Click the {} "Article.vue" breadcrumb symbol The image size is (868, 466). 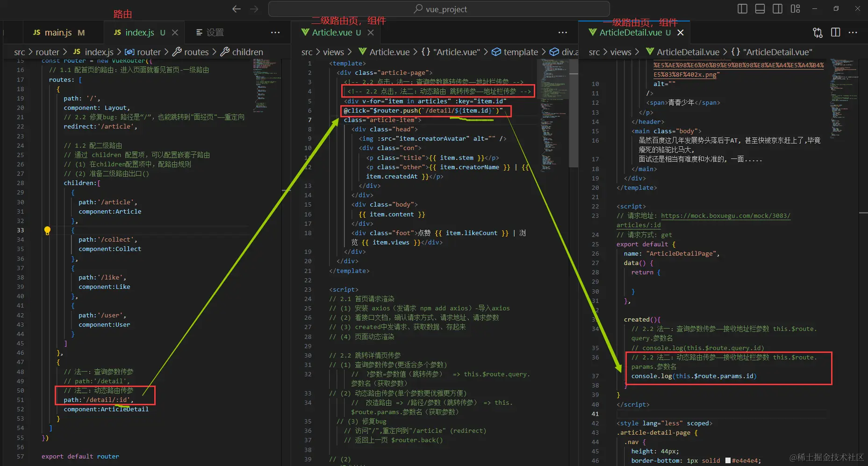[451, 52]
